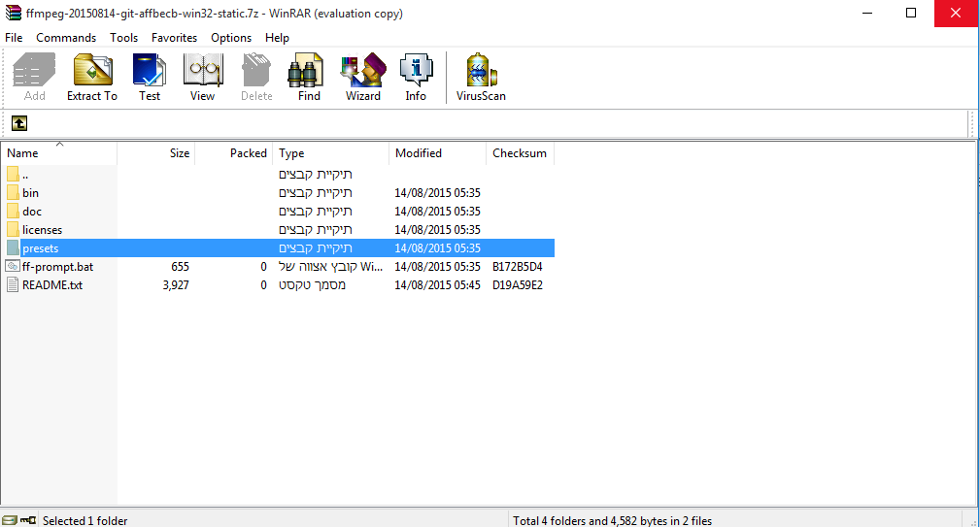Image resolution: width=980 pixels, height=527 pixels.
Task: Start VirusScan on the archive
Action: 481,76
